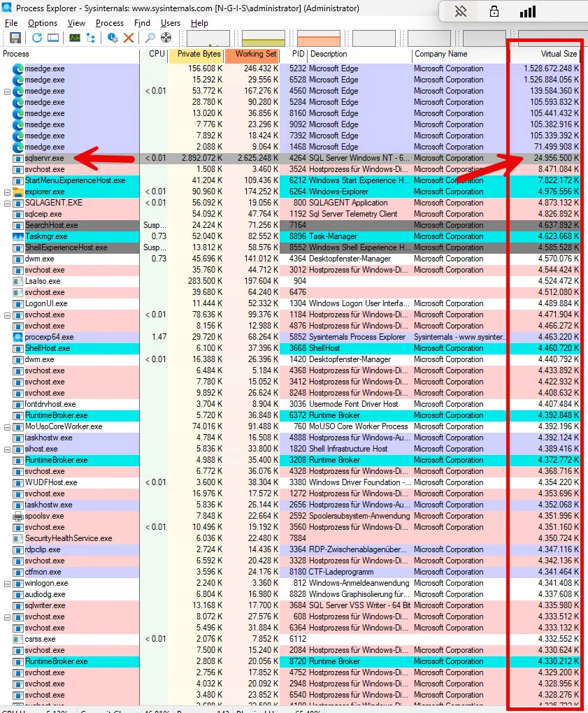The height and width of the screenshot is (713, 588).
Task: Click the Edge icon for PID 5232
Action: tap(17, 69)
